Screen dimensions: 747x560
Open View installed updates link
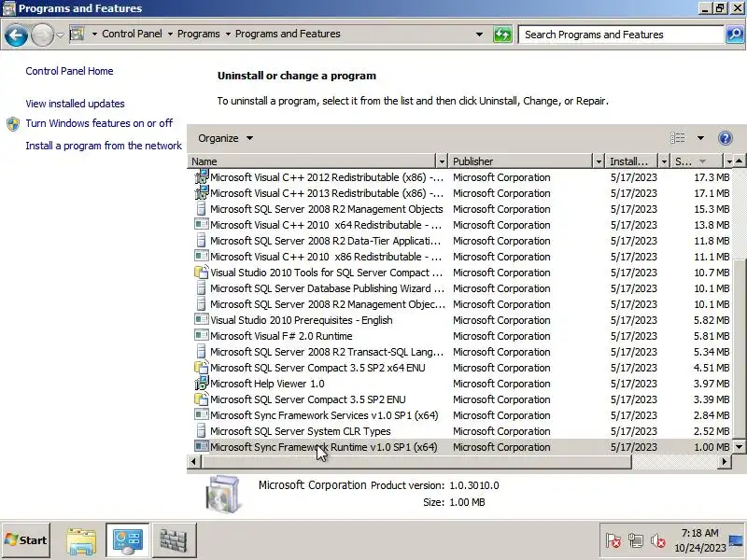pos(75,104)
